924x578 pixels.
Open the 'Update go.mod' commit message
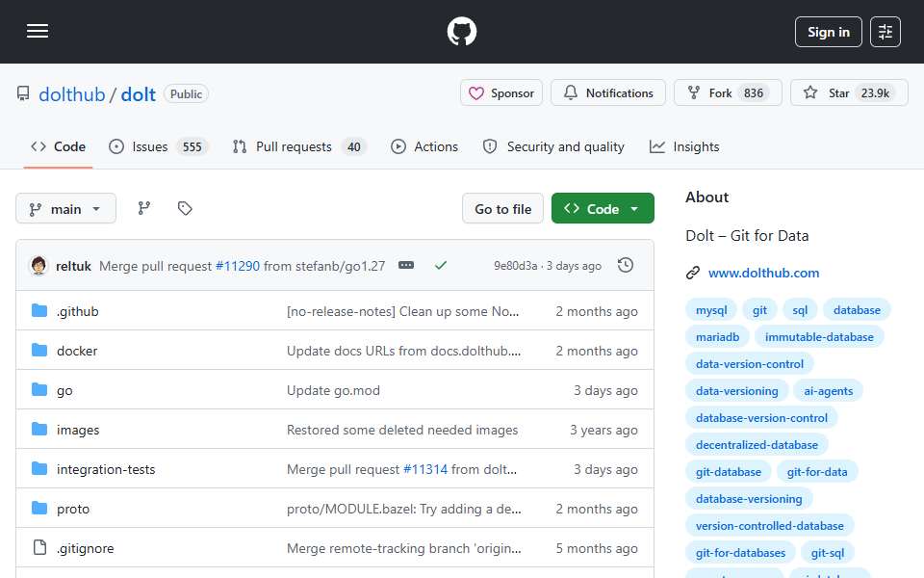(x=333, y=390)
